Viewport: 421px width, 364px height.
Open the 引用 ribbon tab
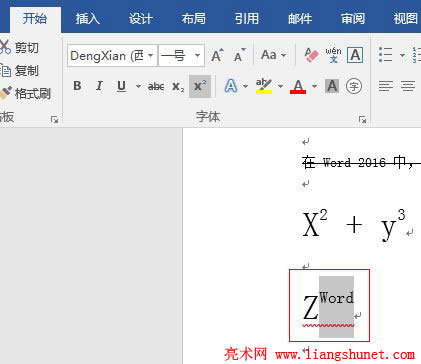pos(247,19)
